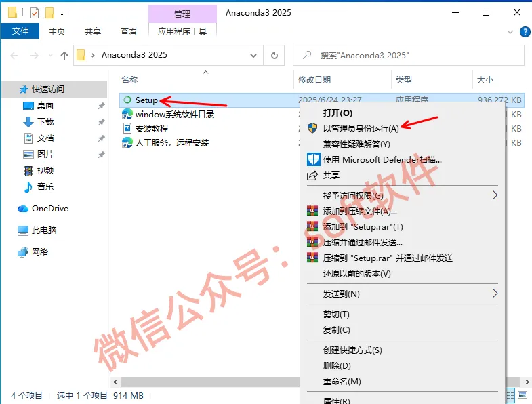This screenshot has height=404, width=532.
Task: Click the properties icon in the quick access toolbar
Action: (35, 13)
